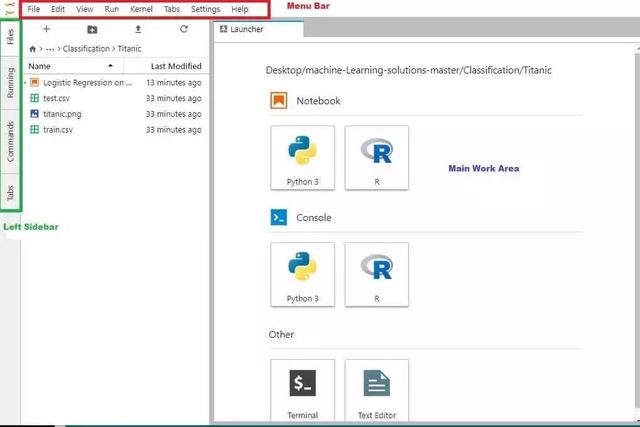Click the test.csv spreadsheet icon
The image size is (640, 427).
[x=35, y=98]
